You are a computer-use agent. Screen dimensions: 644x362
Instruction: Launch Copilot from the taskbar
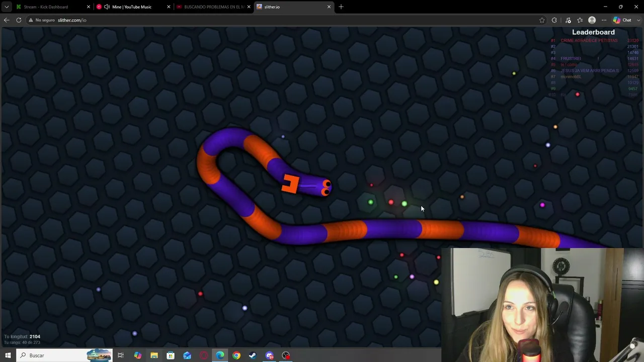[137, 355]
